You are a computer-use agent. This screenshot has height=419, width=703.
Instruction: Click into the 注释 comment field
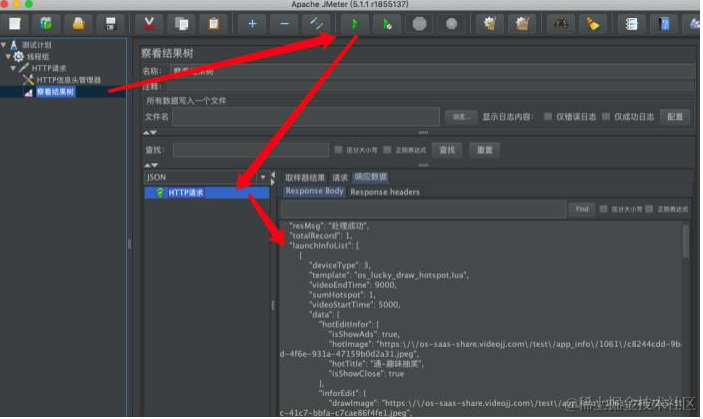(x=430, y=86)
